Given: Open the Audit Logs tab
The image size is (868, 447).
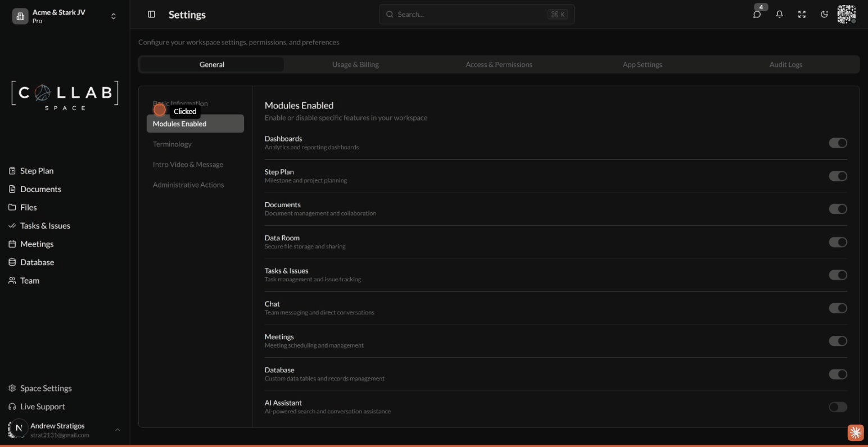Looking at the screenshot, I should 785,64.
